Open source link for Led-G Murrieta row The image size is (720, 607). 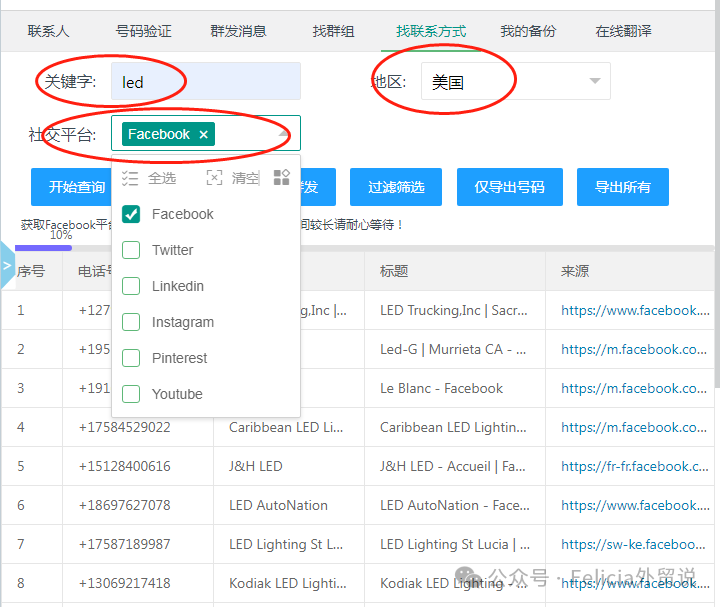pos(634,349)
